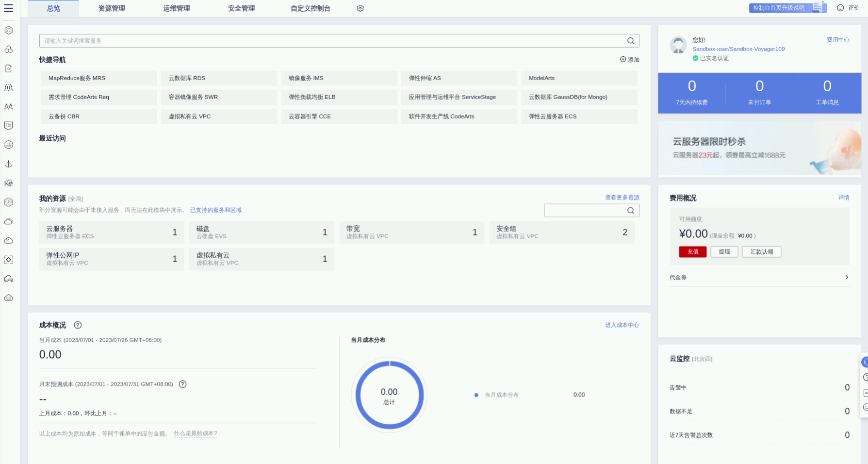Click the bracketed diamond sidebar icon
Viewport: 868px width, 464px height.
click(x=8, y=260)
